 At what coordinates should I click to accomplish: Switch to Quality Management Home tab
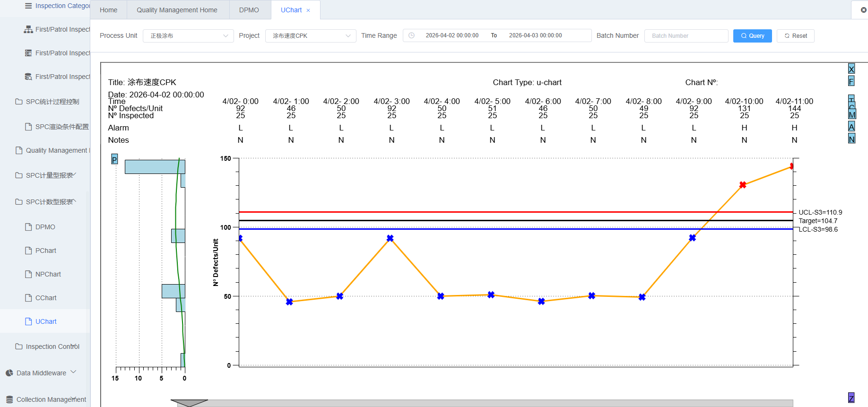pos(177,10)
